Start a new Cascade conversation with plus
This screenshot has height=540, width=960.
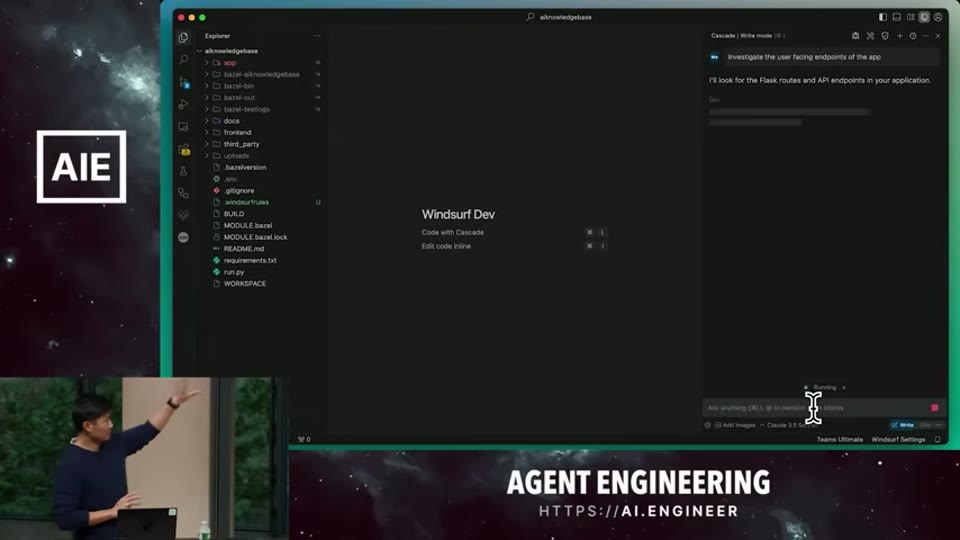tap(899, 36)
